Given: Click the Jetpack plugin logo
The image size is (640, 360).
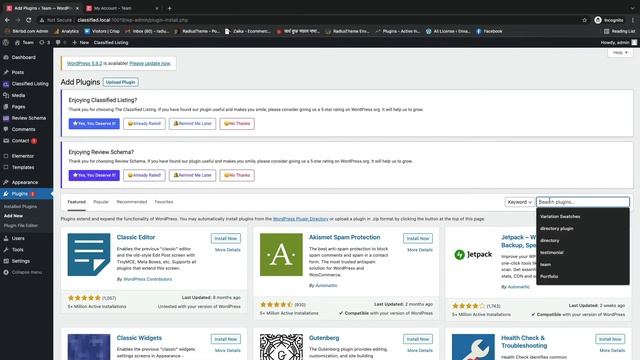Looking at the screenshot, I should (x=473, y=255).
